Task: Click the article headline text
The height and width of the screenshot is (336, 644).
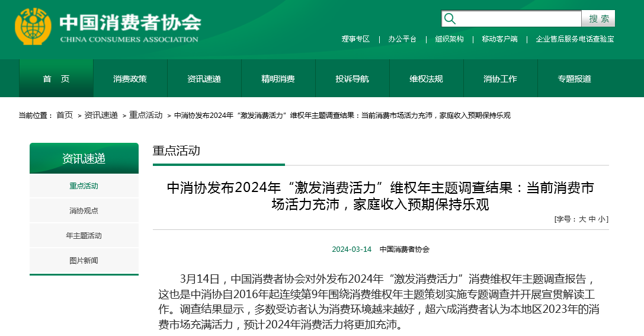Action: (380, 196)
